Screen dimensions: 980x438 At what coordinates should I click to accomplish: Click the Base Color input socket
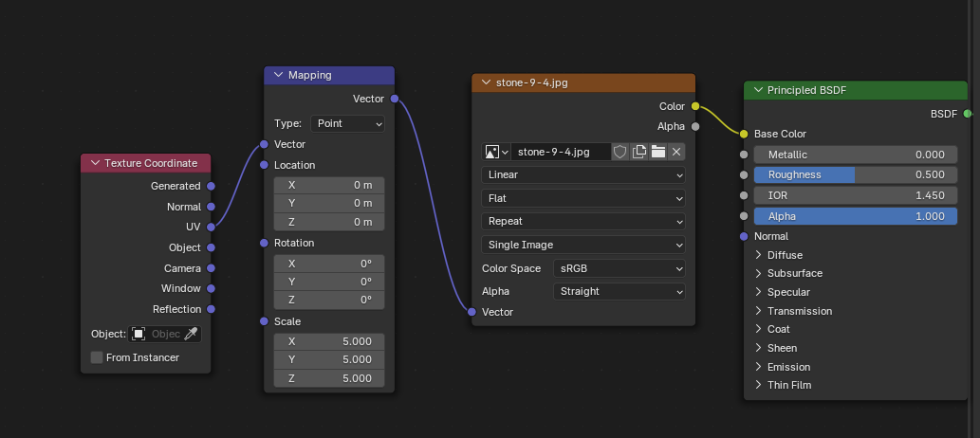tap(744, 134)
